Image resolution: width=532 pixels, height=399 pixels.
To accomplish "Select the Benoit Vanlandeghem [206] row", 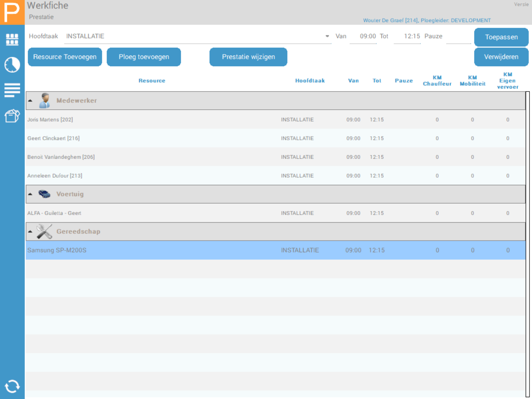I will 276,157.
